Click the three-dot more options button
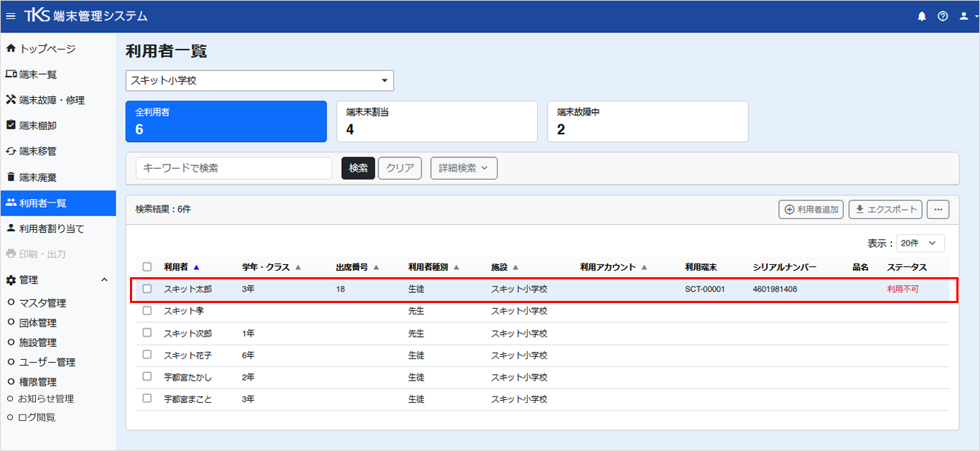 pos(938,209)
